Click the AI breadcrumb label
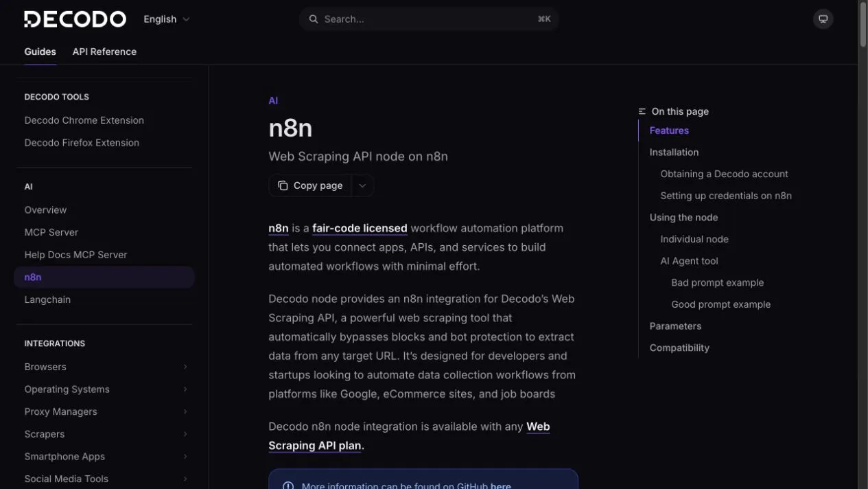 pyautogui.click(x=273, y=100)
